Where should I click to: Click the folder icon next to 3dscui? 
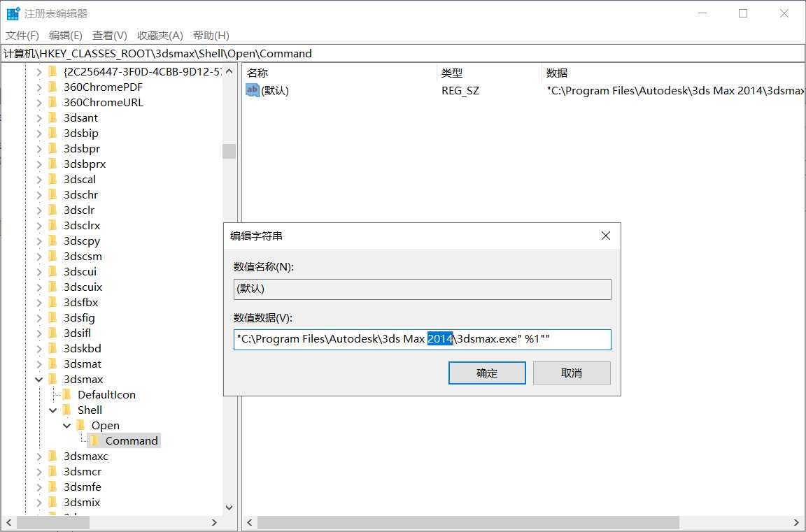[52, 272]
